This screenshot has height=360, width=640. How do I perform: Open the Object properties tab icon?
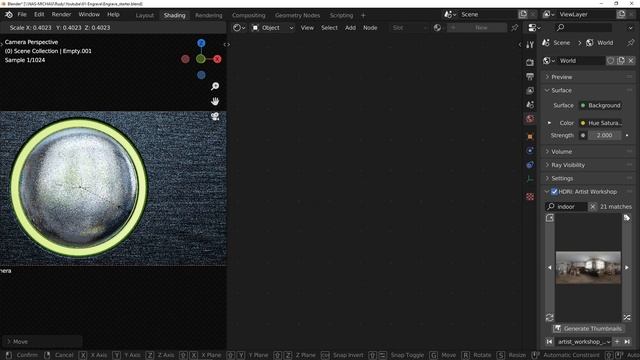tap(530, 137)
